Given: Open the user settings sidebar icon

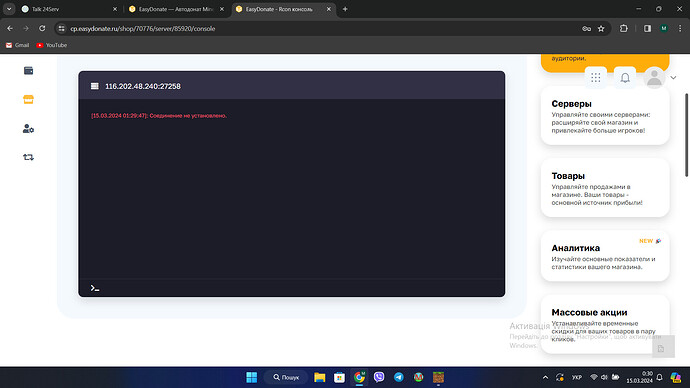Looking at the screenshot, I should pyautogui.click(x=28, y=128).
